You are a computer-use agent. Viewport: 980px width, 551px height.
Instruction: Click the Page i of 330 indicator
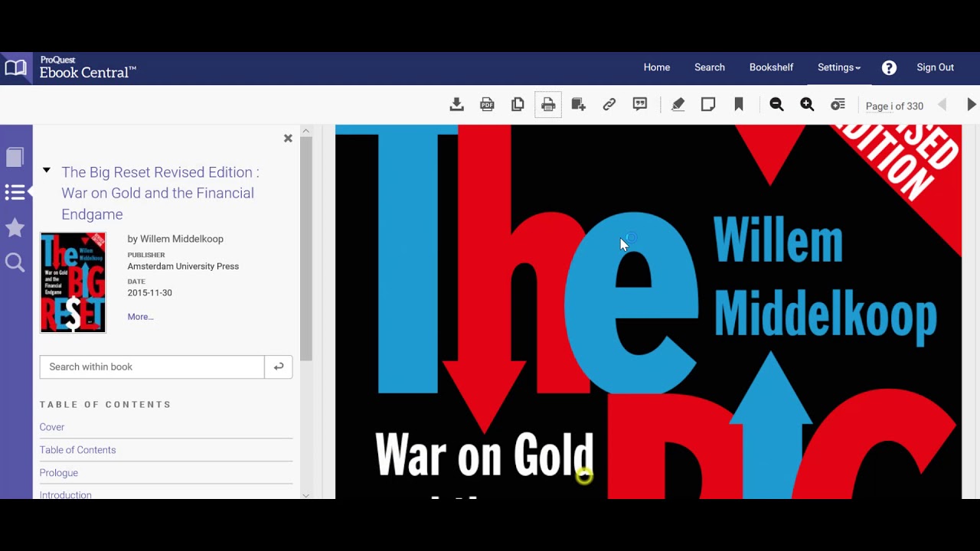894,106
